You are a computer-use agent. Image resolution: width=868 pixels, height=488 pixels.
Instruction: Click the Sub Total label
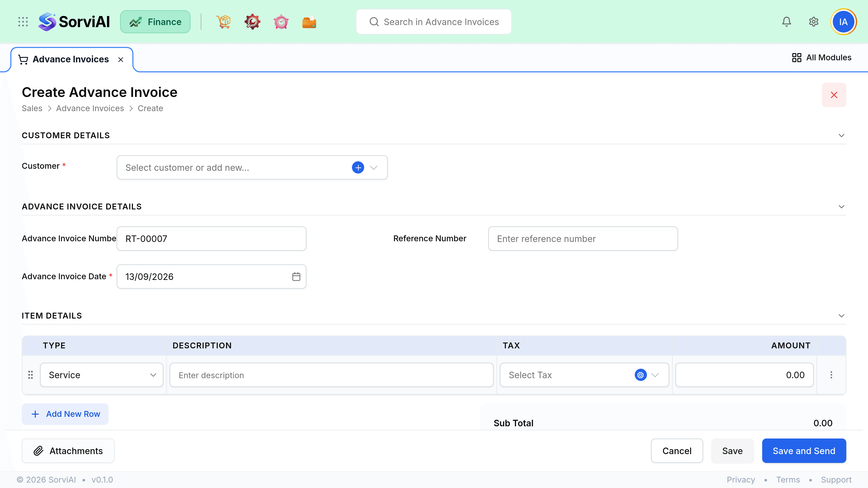click(514, 423)
